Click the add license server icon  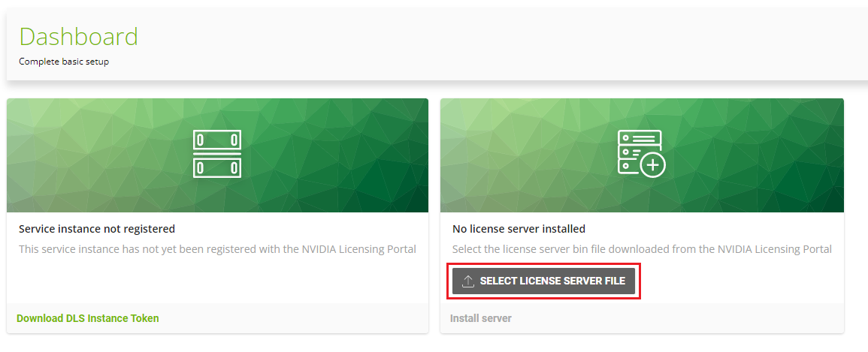tap(640, 153)
